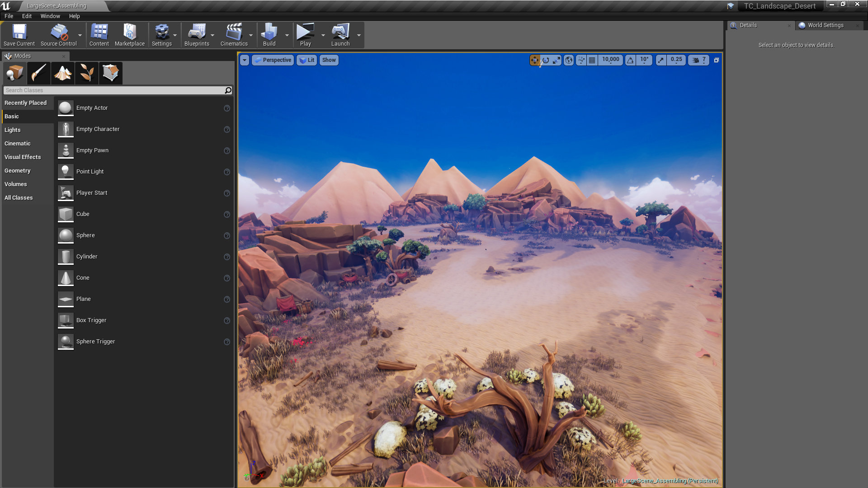Open viewport options dropdown arrow
The height and width of the screenshot is (488, 868).
pyautogui.click(x=245, y=60)
